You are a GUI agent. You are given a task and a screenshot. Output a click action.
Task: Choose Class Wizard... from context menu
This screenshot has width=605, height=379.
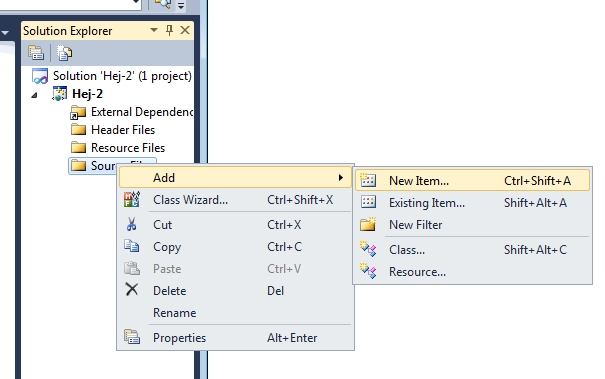click(235, 200)
